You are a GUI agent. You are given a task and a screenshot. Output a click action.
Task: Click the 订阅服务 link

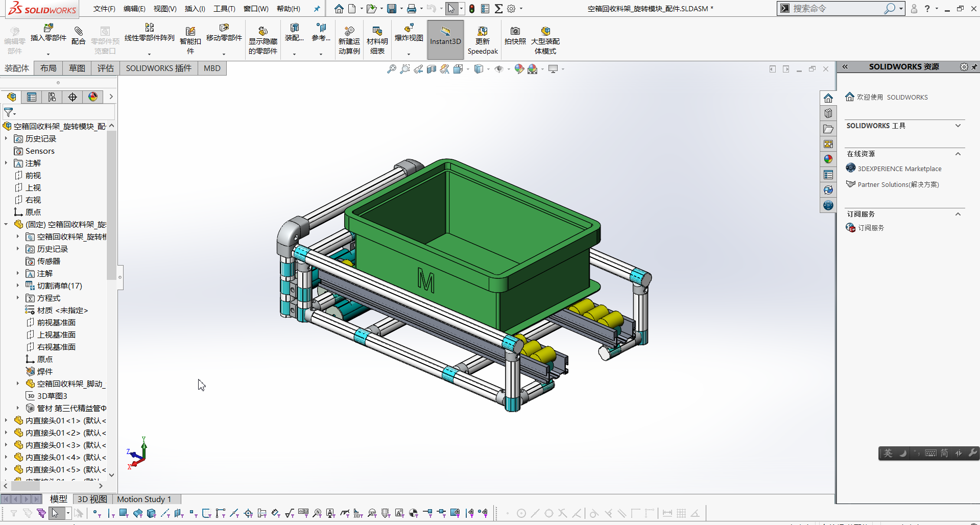coord(871,228)
